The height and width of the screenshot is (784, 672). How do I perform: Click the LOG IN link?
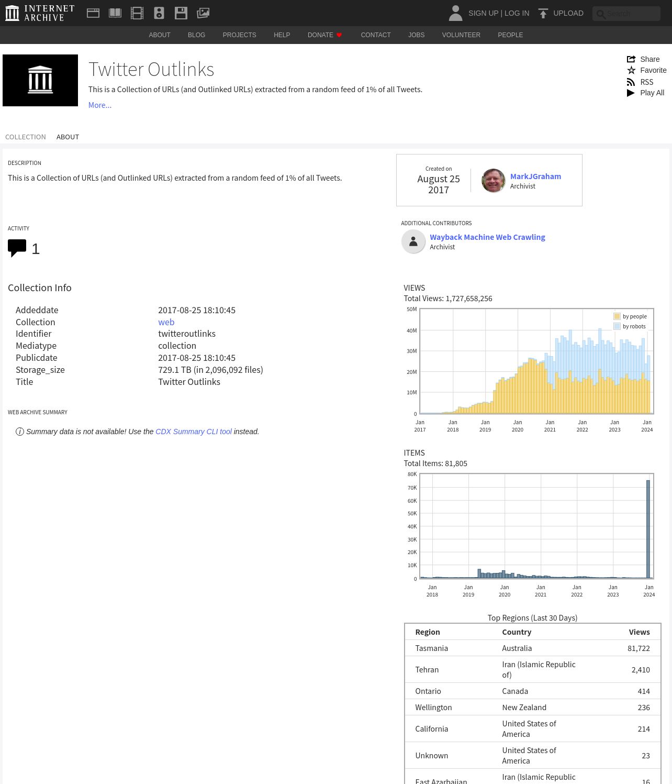point(517,13)
